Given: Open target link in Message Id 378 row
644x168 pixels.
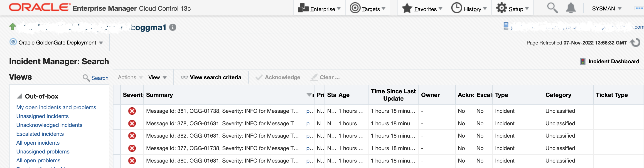Looking at the screenshot, I should point(310,124).
